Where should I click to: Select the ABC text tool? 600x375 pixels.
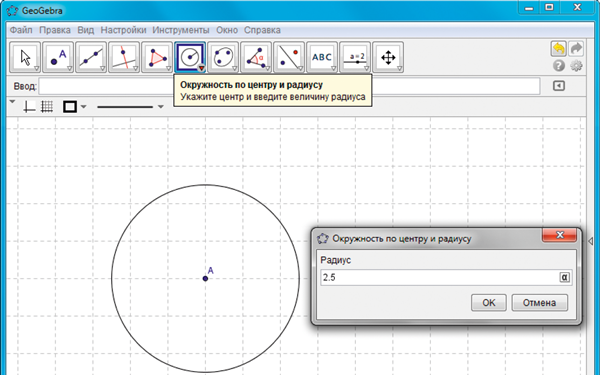pos(322,57)
